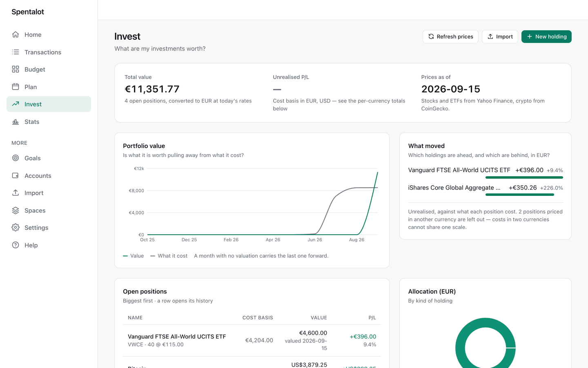Navigate to the Plan page
Image resolution: width=588 pixels, height=368 pixels.
49,87
